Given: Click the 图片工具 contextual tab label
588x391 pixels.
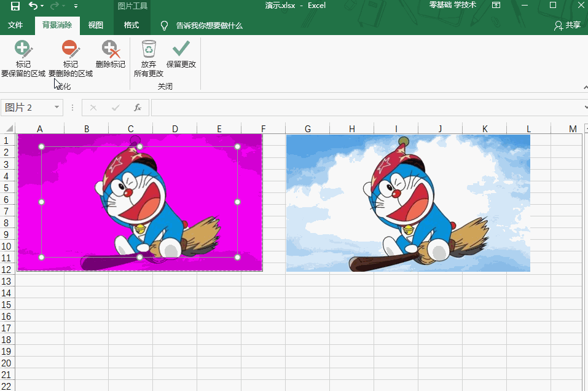Looking at the screenshot, I should click(x=132, y=6).
